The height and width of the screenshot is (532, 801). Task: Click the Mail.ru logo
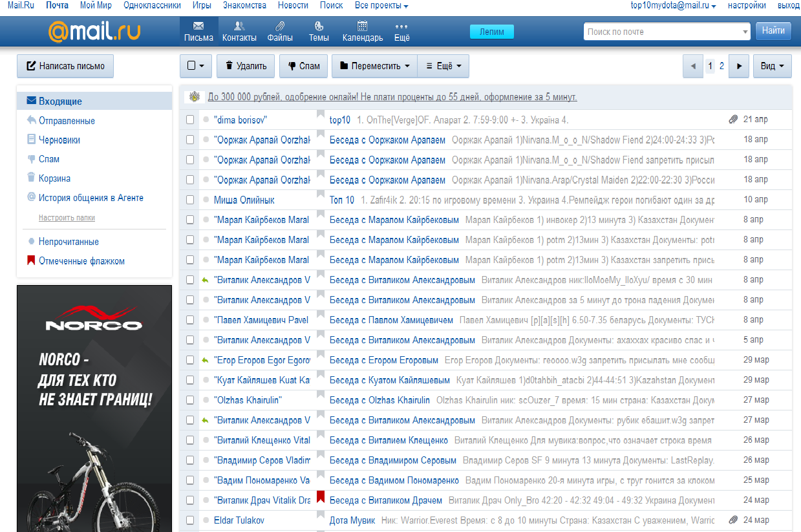pyautogui.click(x=94, y=32)
